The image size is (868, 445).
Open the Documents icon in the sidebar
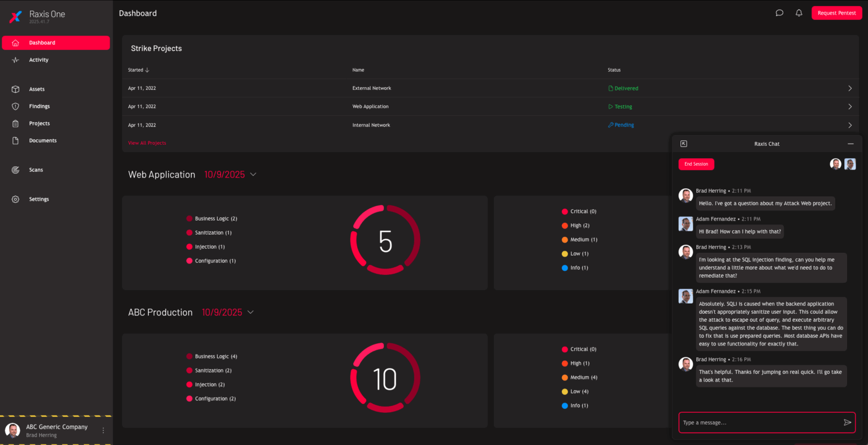click(16, 140)
